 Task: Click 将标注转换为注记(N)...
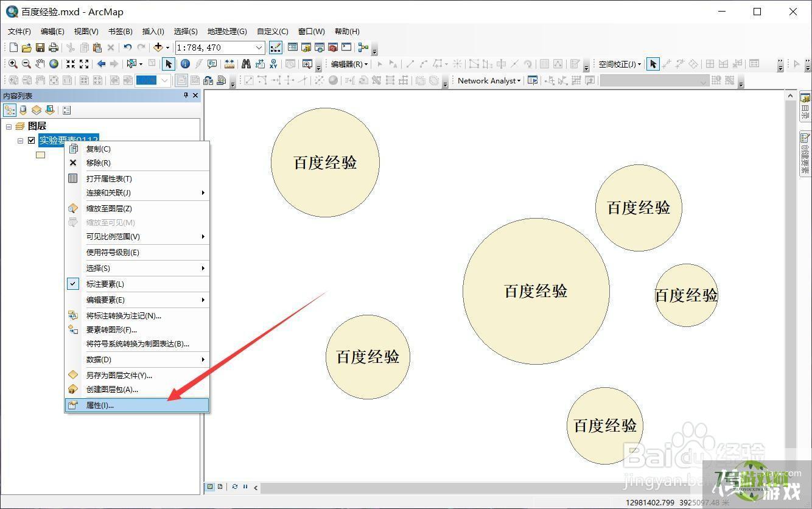pos(137,315)
